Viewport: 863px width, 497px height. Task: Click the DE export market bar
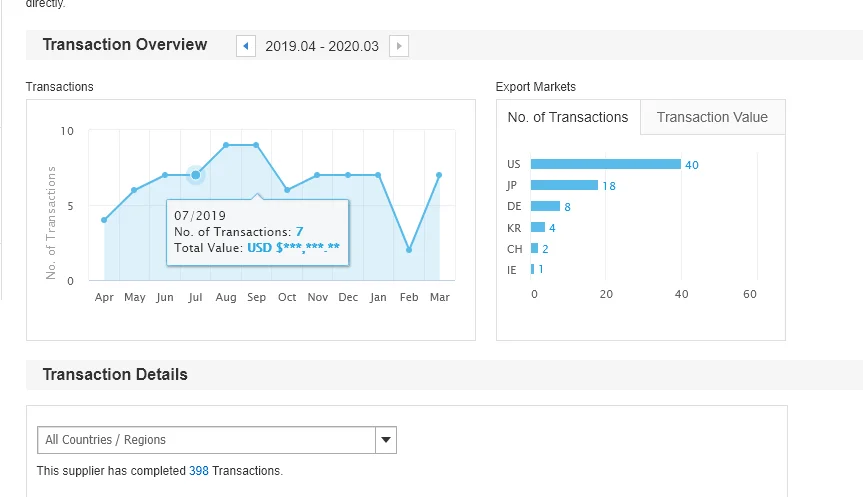click(545, 206)
